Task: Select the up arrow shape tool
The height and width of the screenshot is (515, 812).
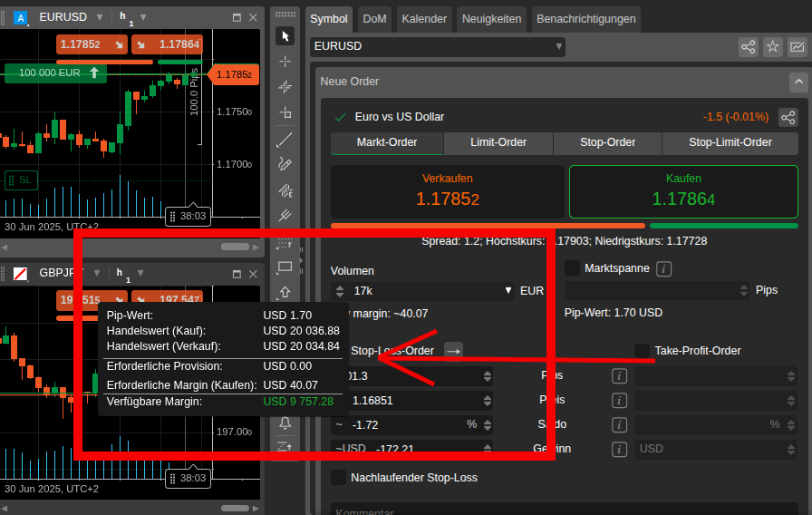Action: click(285, 292)
